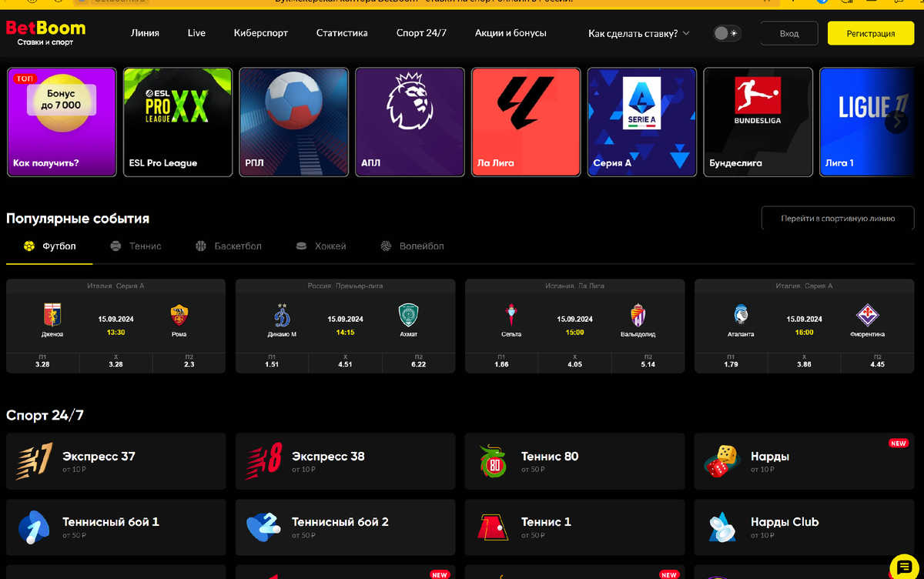Screen dimensions: 924x579
Task: Go to Киберспорт section
Action: point(261,33)
